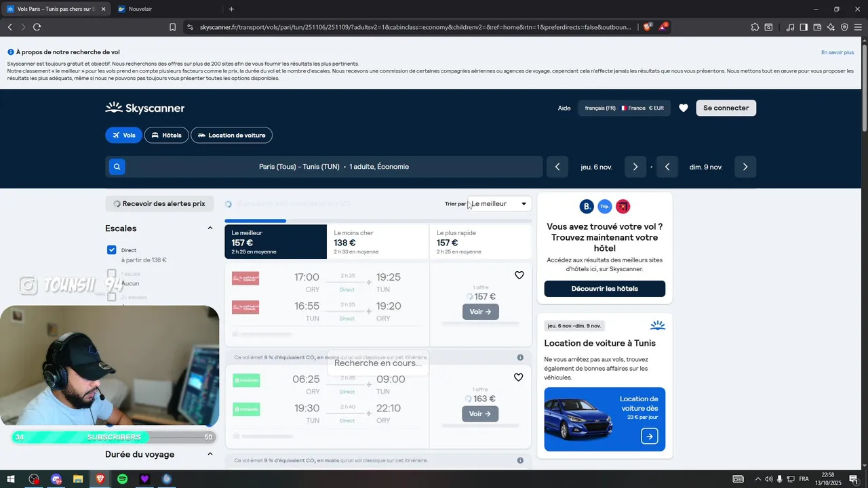Click Se connecter button
This screenshot has height=488, width=868.
tap(726, 108)
